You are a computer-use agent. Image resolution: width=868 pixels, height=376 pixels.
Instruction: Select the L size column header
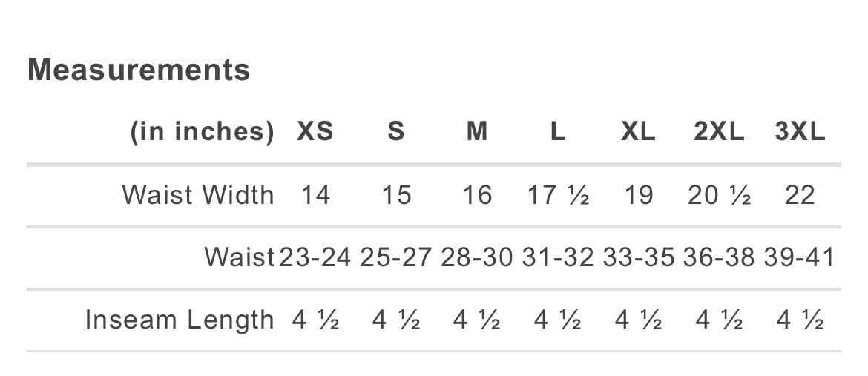[558, 132]
